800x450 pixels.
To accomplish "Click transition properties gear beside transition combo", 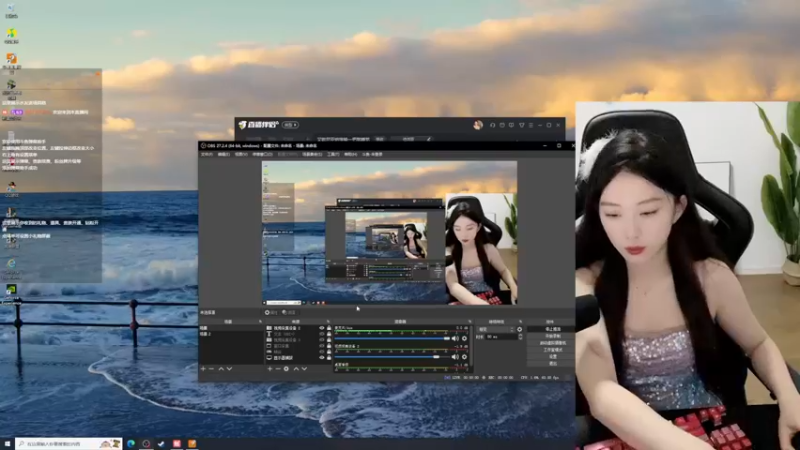I will coord(519,330).
